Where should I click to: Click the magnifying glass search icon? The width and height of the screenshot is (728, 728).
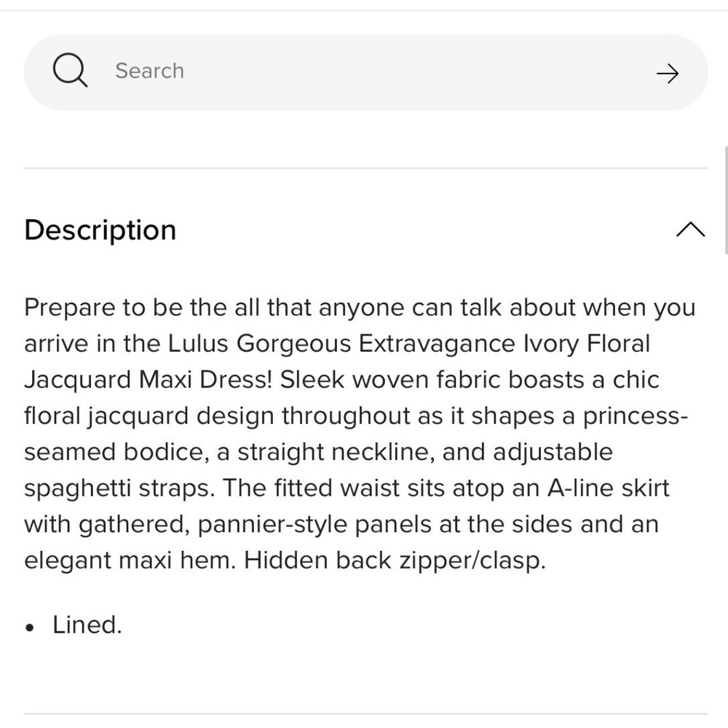70,71
